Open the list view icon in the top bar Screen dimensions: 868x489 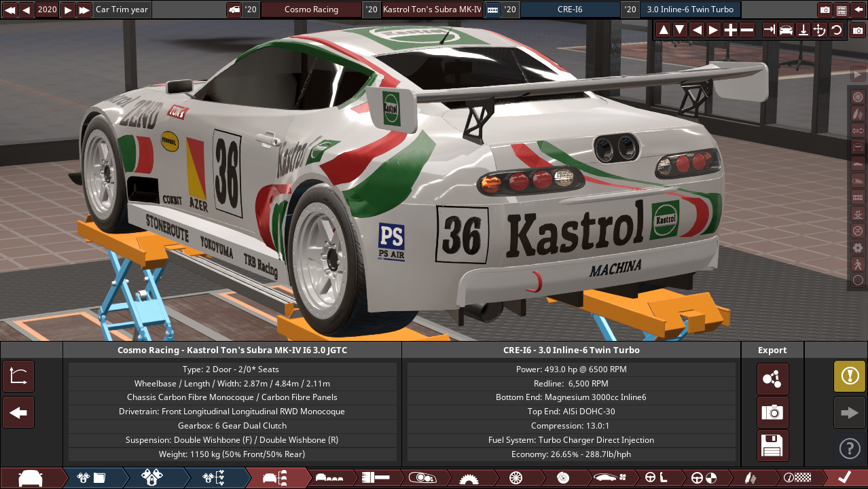pyautogui.click(x=842, y=10)
